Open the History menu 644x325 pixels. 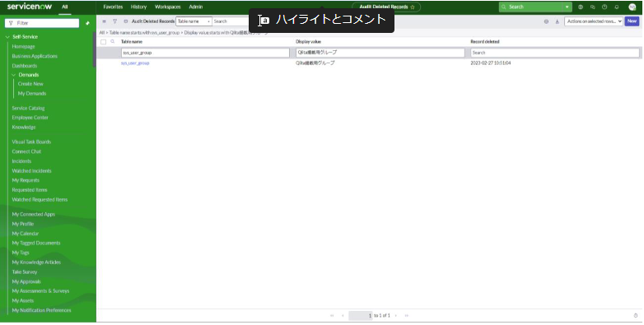click(138, 7)
